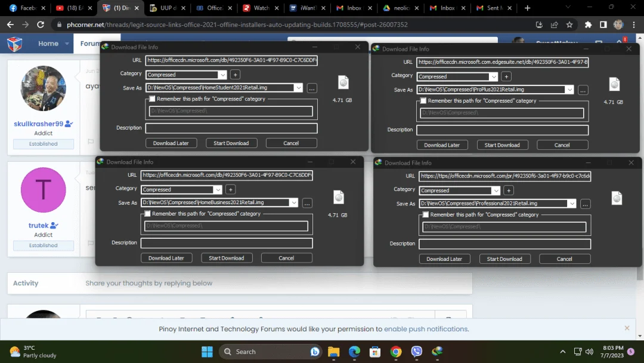The image size is (644, 363).
Task: Show hidden system tray icons
Action: [563, 352]
